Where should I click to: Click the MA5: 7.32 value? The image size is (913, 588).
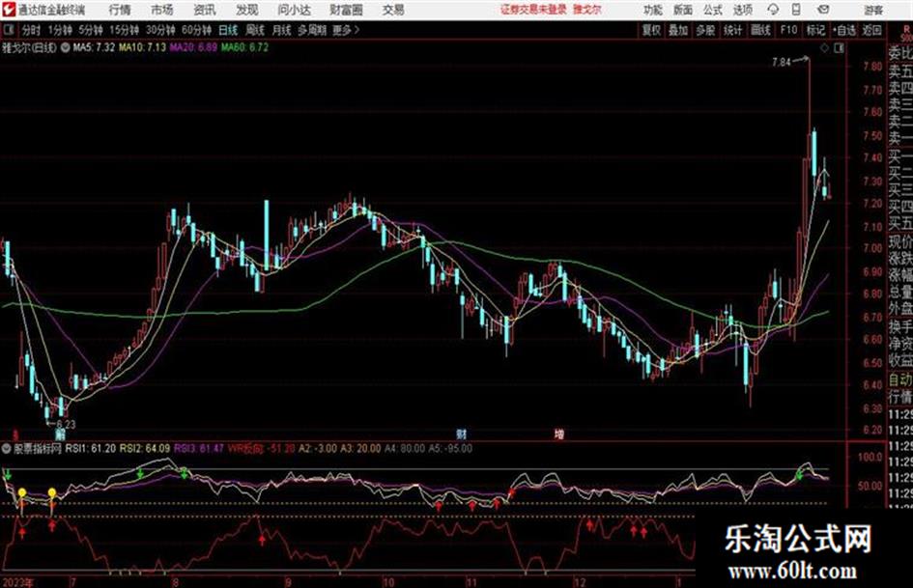click(94, 47)
